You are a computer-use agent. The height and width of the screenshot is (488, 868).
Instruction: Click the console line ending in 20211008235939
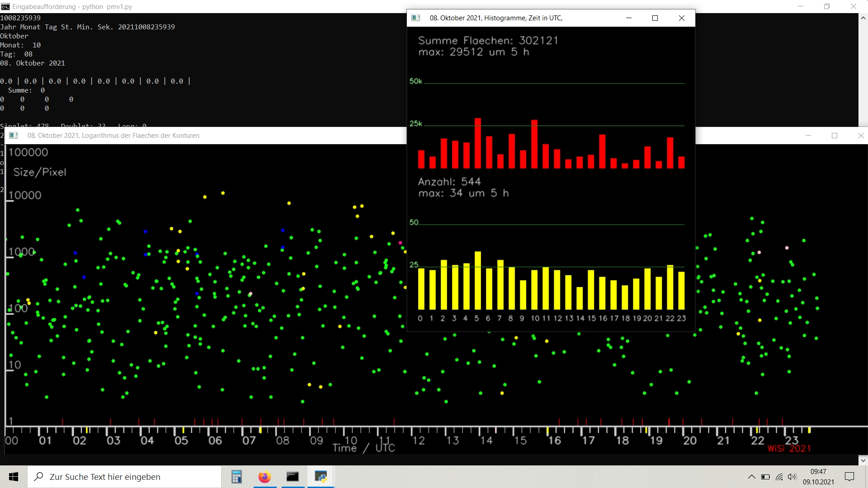pos(88,27)
